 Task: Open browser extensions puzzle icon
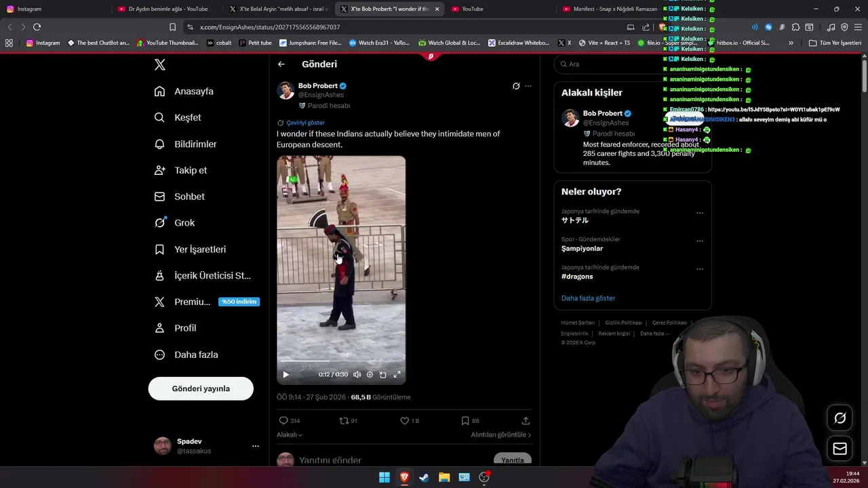795,27
